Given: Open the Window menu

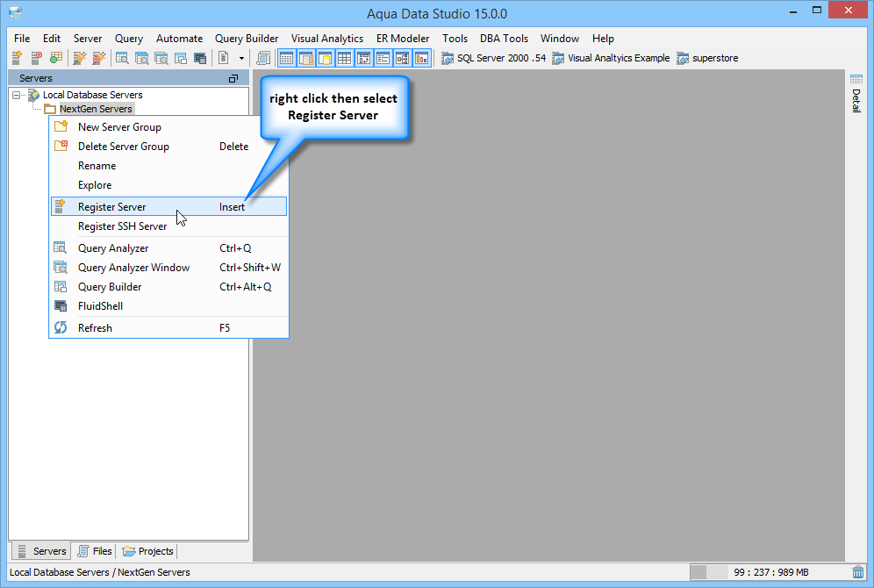Looking at the screenshot, I should [560, 39].
